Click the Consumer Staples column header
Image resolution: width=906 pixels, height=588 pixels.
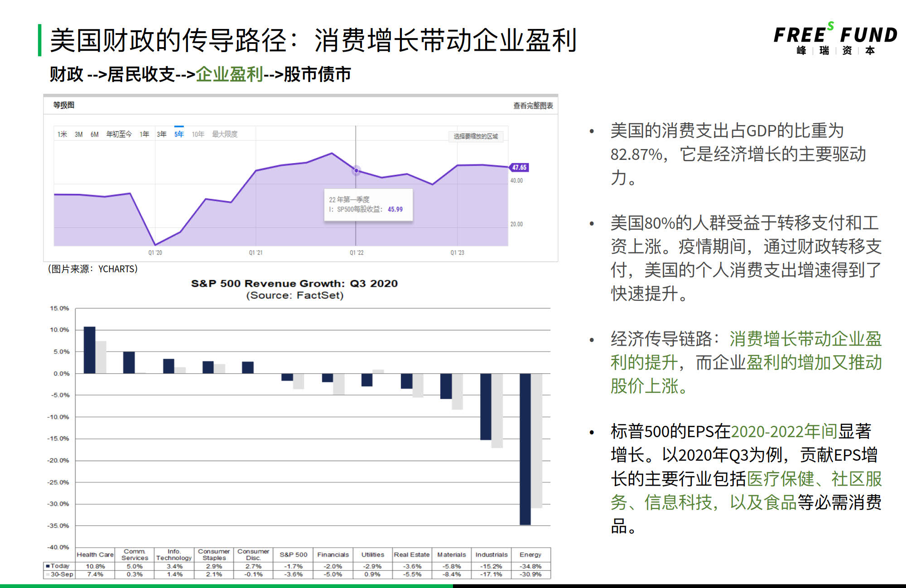pos(214,554)
